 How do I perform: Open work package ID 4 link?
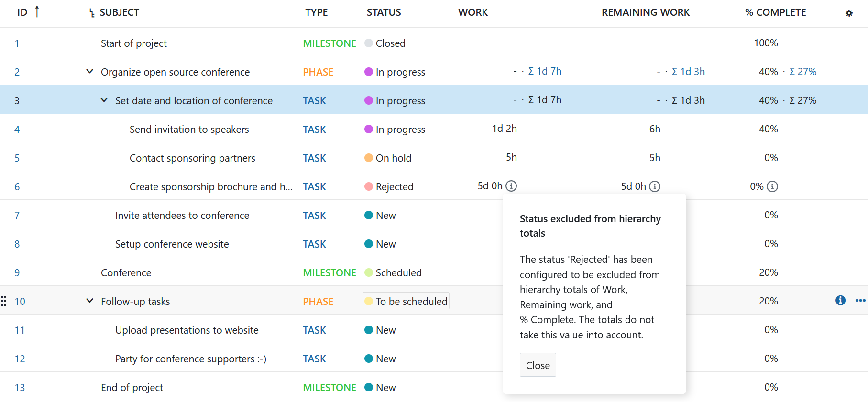tap(17, 130)
